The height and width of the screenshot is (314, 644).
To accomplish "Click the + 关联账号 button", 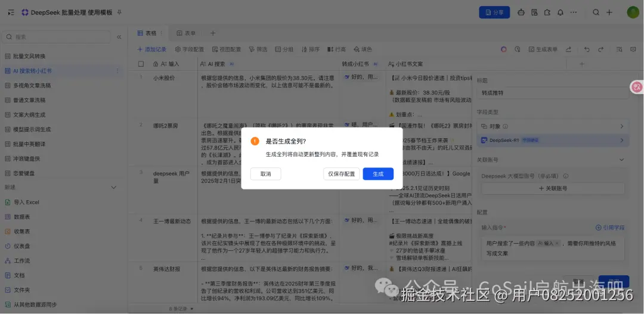I will (553, 188).
